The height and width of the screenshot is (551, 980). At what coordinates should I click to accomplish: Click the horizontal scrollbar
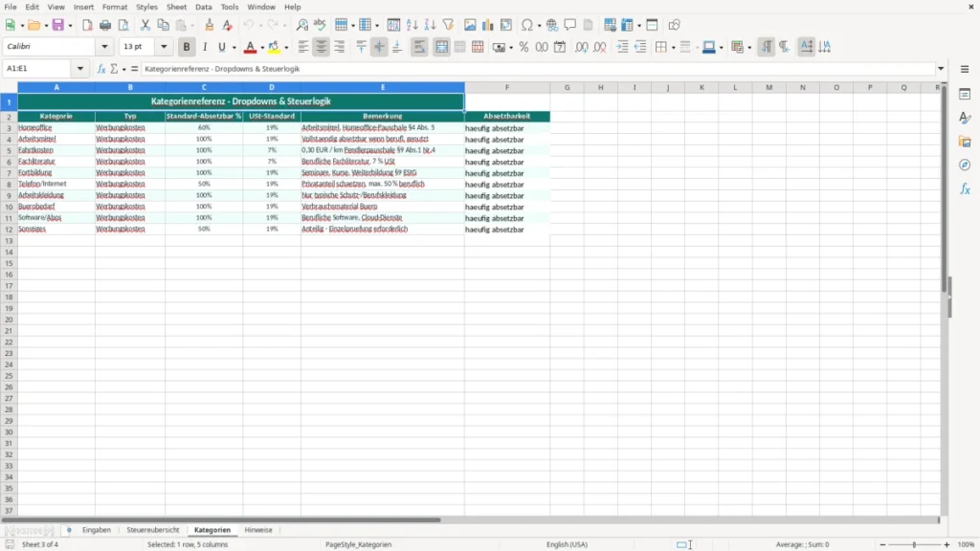click(222, 519)
